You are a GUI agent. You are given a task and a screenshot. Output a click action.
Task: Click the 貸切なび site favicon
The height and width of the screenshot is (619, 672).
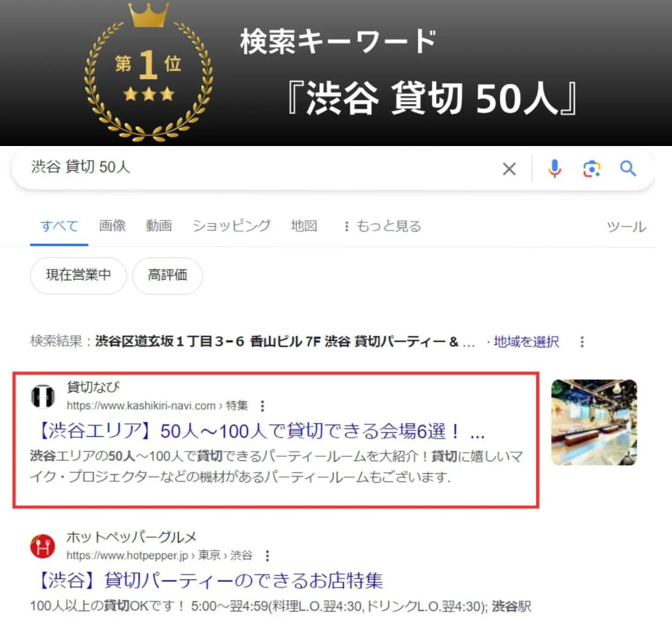(x=42, y=396)
